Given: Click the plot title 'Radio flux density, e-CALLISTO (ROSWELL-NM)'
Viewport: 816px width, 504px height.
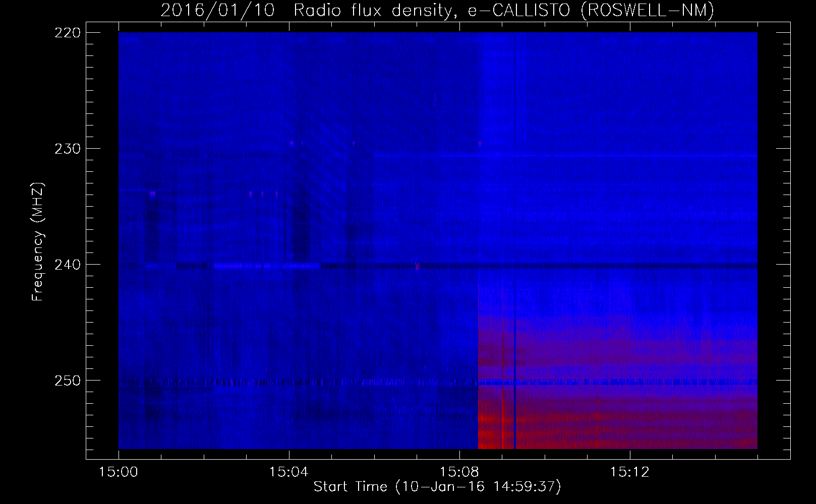Looking at the screenshot, I should 504,10.
